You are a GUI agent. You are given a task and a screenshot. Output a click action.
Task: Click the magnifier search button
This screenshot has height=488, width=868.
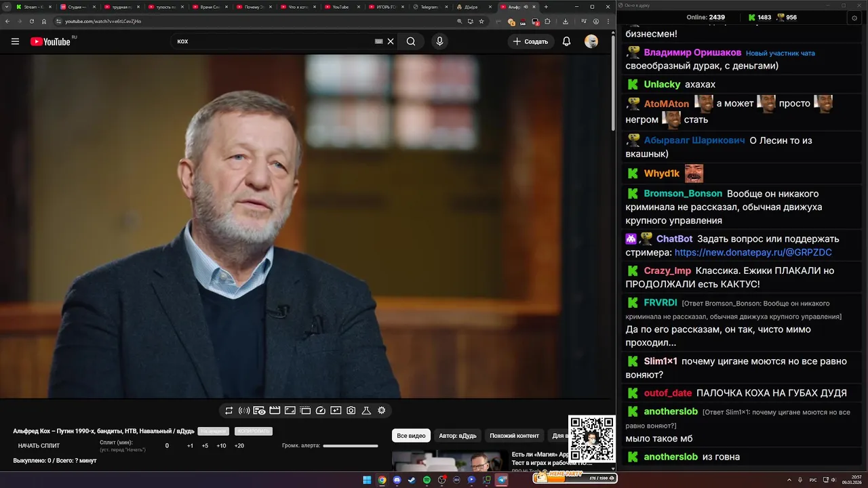(411, 41)
